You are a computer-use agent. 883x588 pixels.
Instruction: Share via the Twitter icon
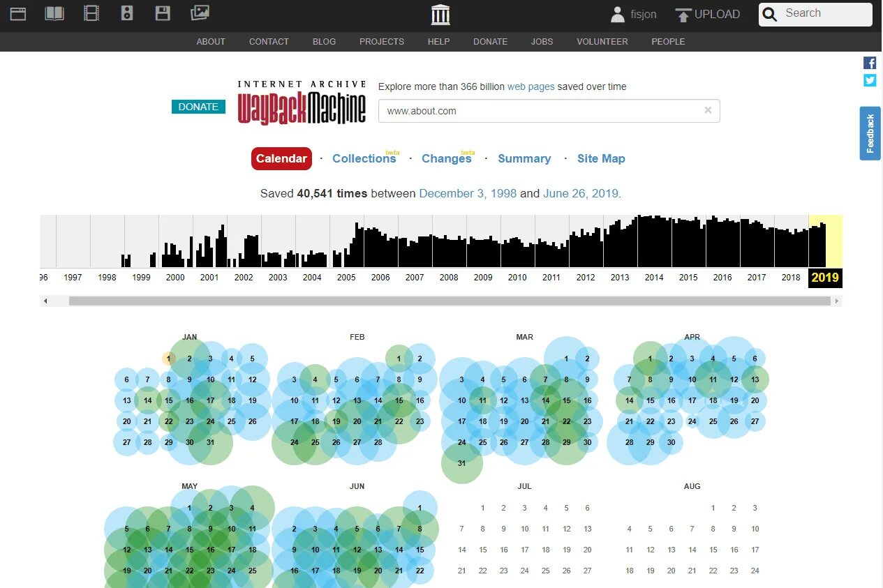point(870,80)
